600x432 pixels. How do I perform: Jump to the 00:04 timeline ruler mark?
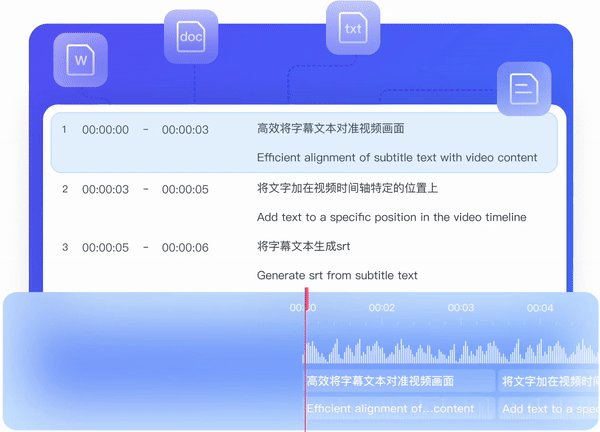tap(540, 308)
